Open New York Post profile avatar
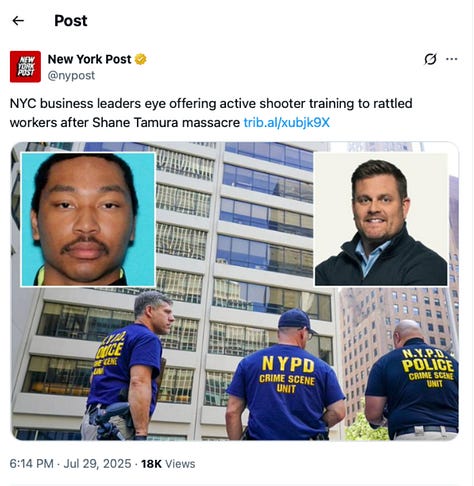Image resolution: width=474 pixels, height=486 pixels. coord(25,67)
